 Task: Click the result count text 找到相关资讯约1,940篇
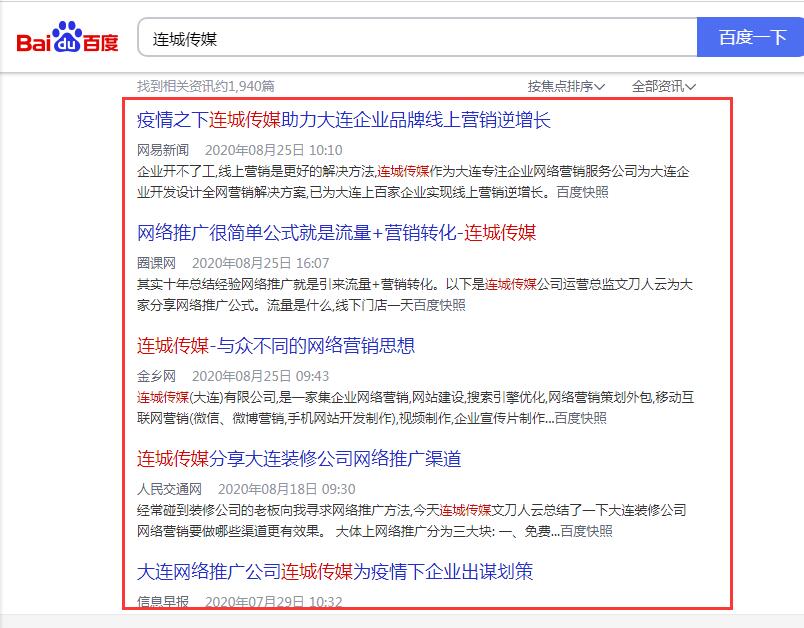pos(206,86)
